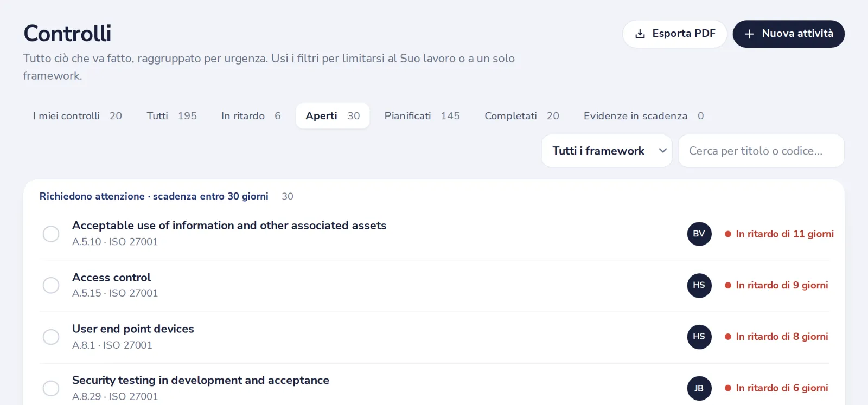Click the In ritardo di 11 giorni status

click(x=779, y=234)
